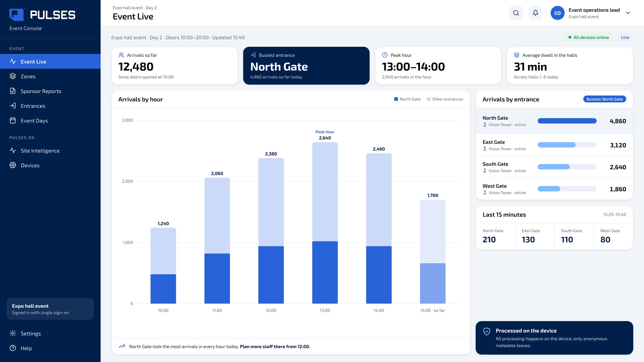
Task: Click the 10:00 arrivals bar
Action: 163,266
